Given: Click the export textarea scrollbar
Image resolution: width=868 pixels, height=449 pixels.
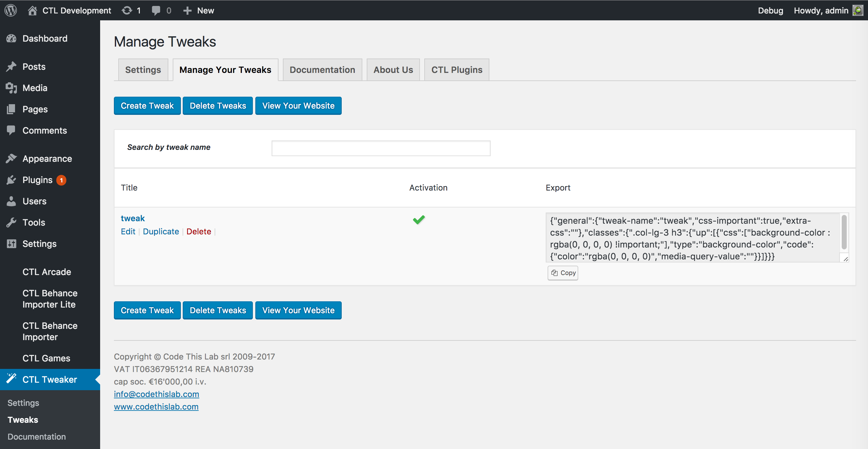Looking at the screenshot, I should point(844,232).
